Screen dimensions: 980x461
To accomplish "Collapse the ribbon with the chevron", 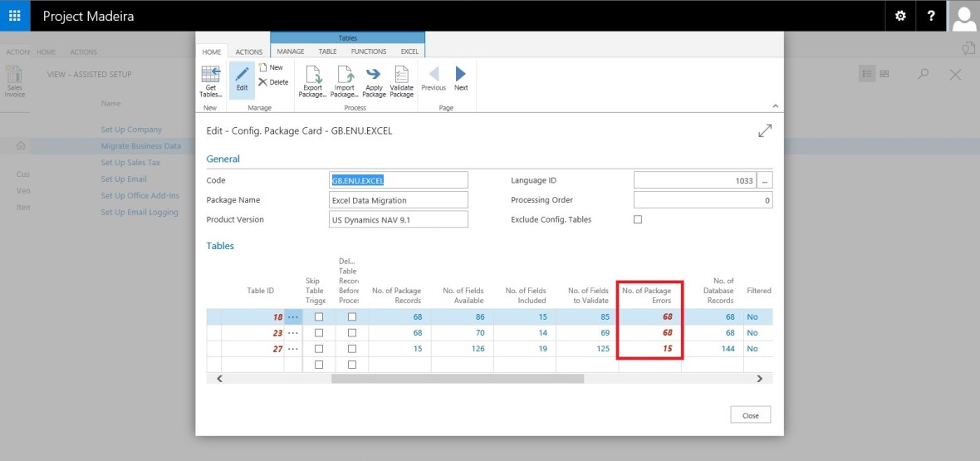I will tap(776, 105).
